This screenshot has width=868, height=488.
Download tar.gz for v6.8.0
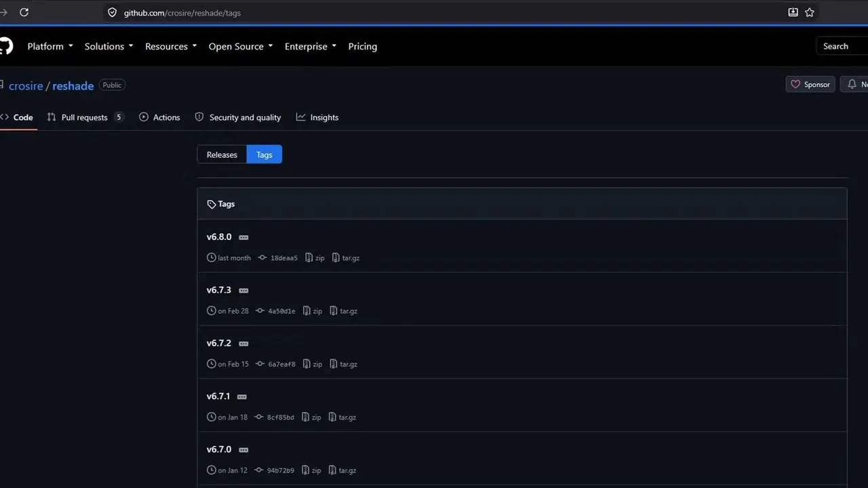346,258
